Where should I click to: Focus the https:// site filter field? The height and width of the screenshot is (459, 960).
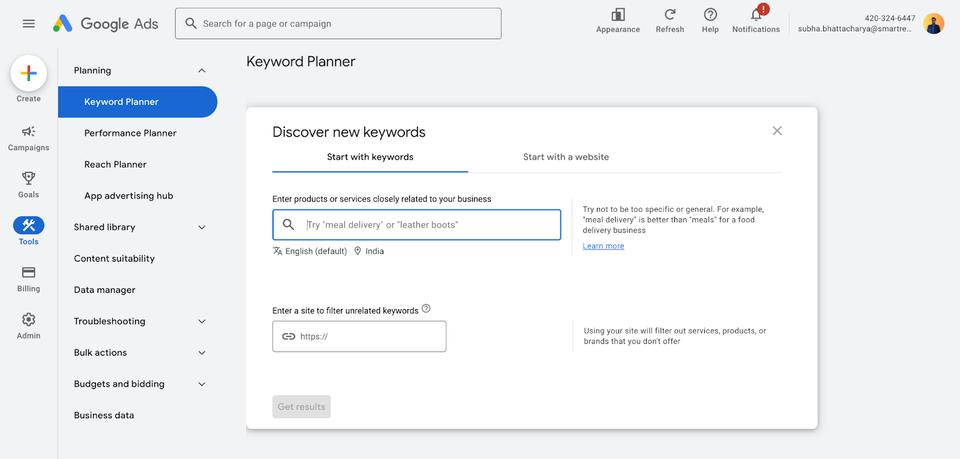click(x=359, y=336)
